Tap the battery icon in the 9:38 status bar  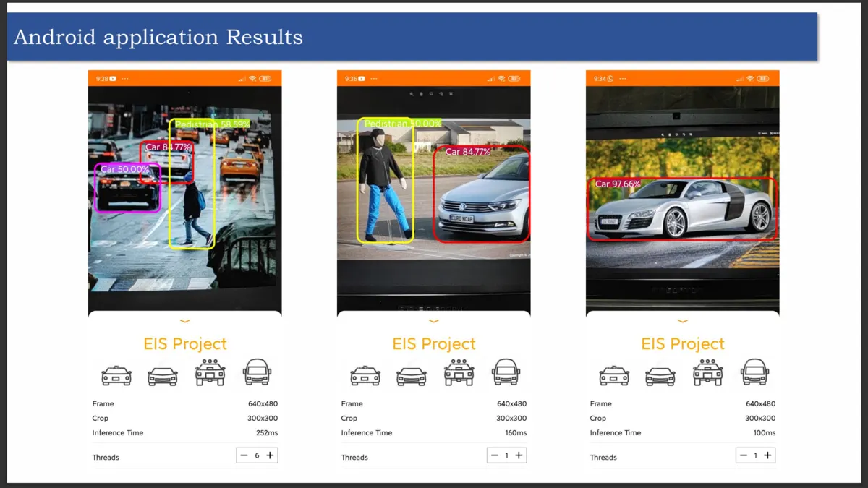click(265, 78)
